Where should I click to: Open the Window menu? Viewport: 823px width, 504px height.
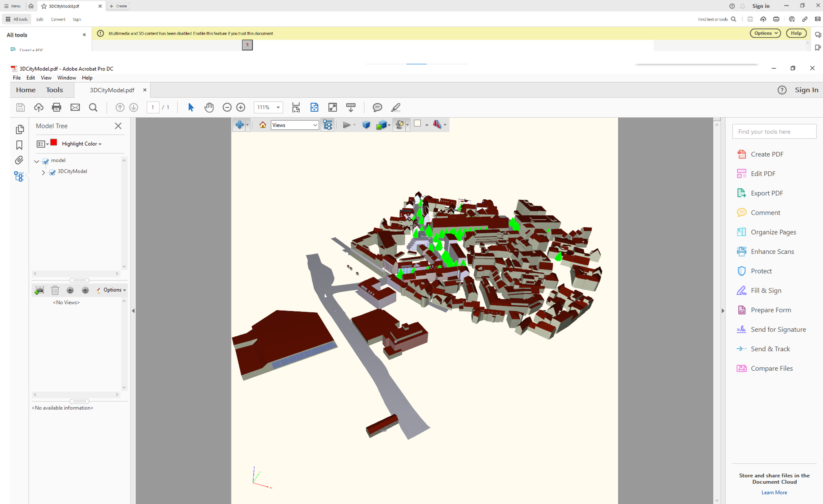click(67, 77)
